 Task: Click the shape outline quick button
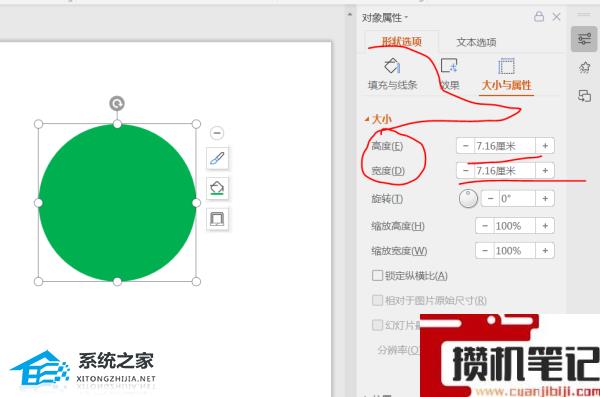(217, 219)
